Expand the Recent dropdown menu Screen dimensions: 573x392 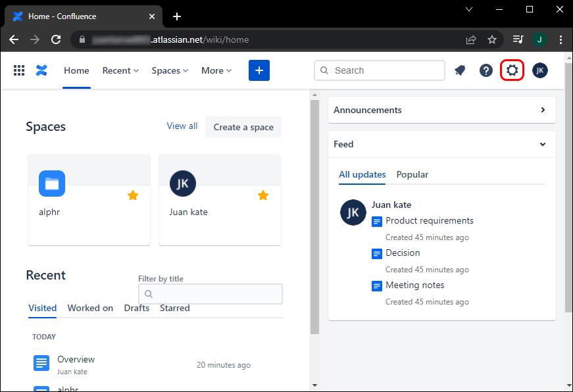click(x=120, y=70)
